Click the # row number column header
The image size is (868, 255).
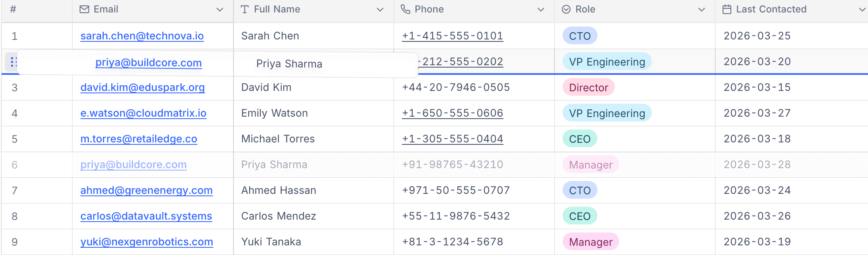click(13, 9)
